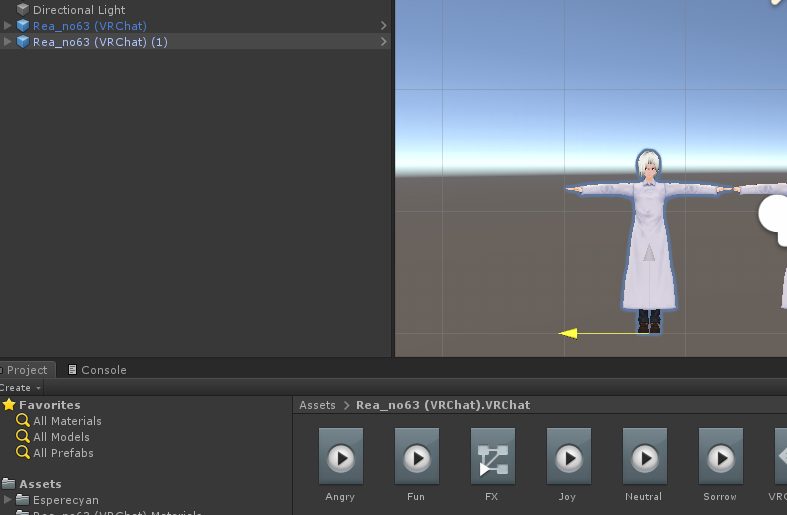Image resolution: width=787 pixels, height=515 pixels.
Task: Select the Angry animation clip
Action: 341,456
